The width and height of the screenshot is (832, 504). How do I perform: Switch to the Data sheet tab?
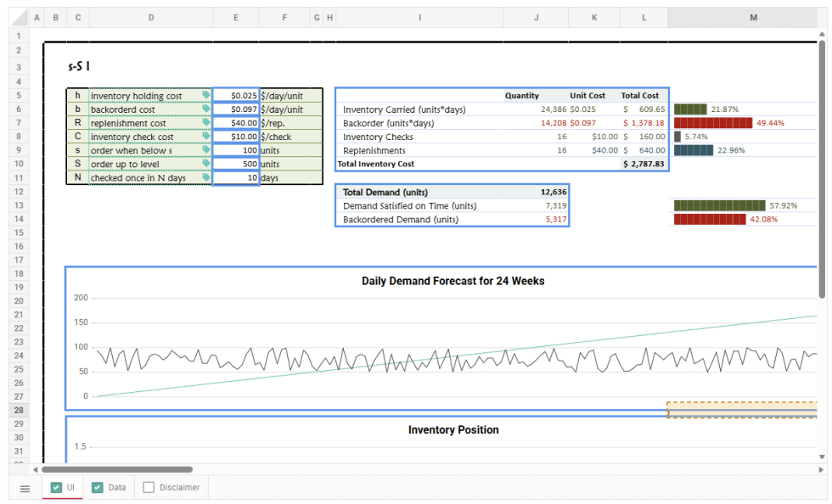[x=109, y=488]
